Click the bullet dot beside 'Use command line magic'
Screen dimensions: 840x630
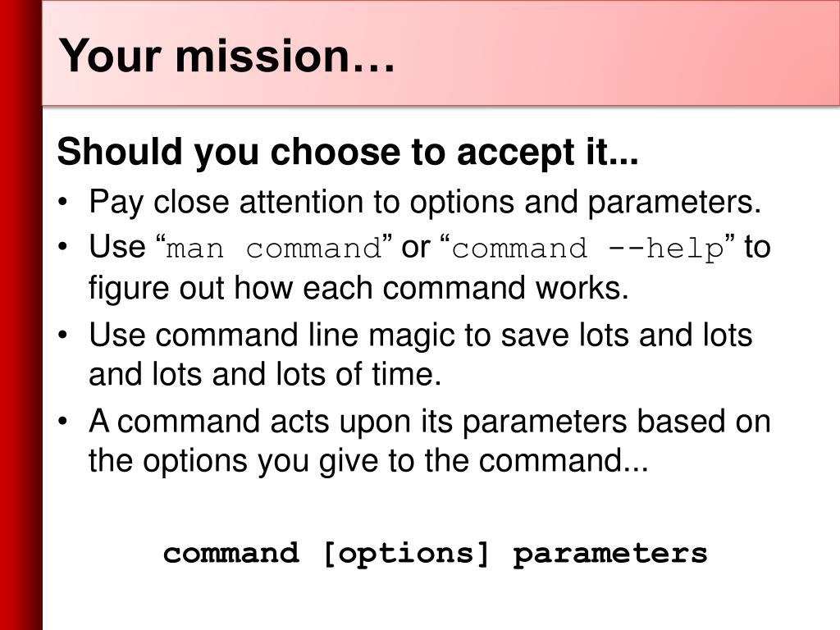point(63,336)
